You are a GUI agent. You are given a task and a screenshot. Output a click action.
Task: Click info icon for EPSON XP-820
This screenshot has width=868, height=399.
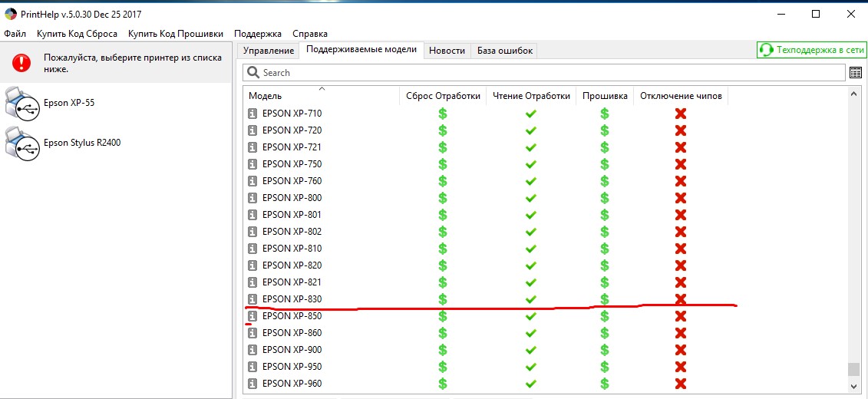click(252, 265)
